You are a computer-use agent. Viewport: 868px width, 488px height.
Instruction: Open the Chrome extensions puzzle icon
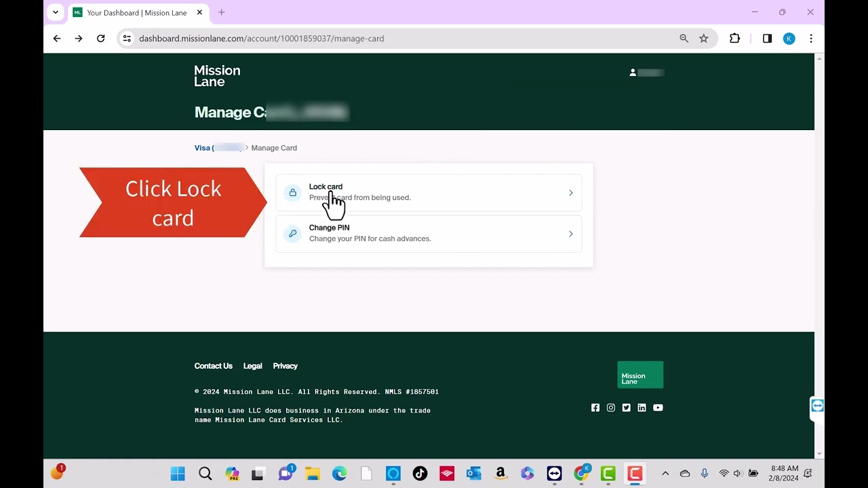pyautogui.click(x=734, y=39)
